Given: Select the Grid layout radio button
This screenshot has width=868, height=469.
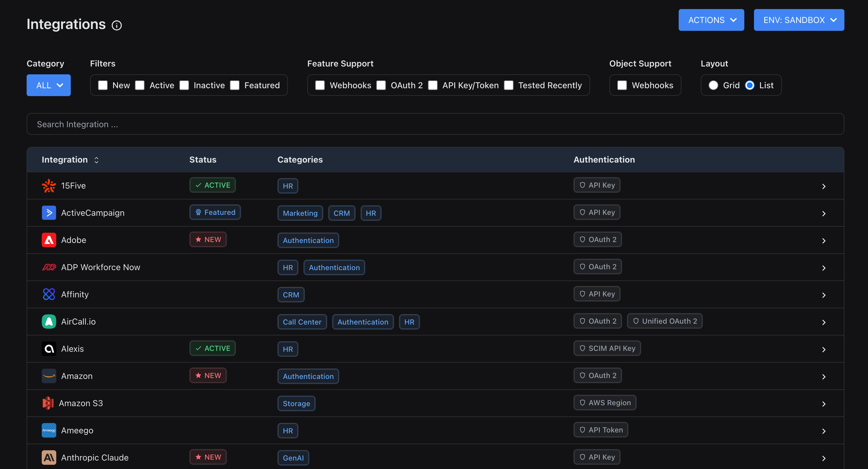Looking at the screenshot, I should (713, 85).
